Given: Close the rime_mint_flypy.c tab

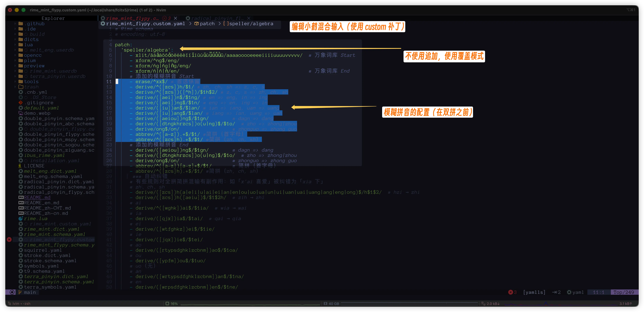Looking at the screenshot, I should click(176, 18).
